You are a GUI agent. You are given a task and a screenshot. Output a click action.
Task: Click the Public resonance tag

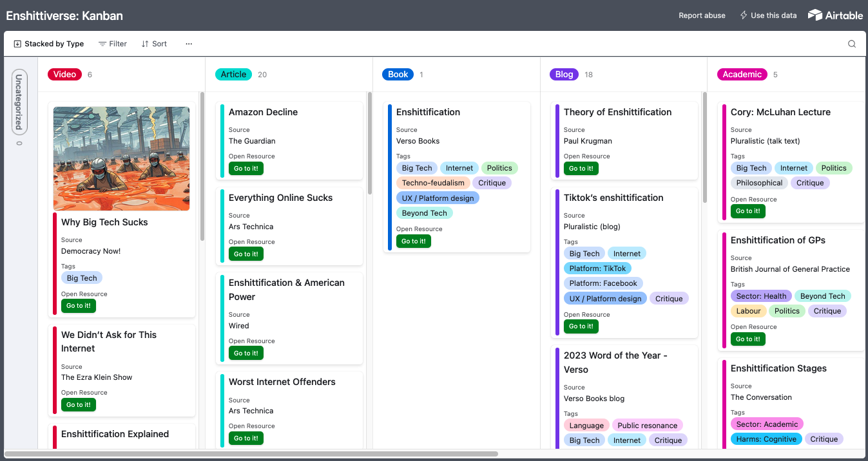click(647, 426)
